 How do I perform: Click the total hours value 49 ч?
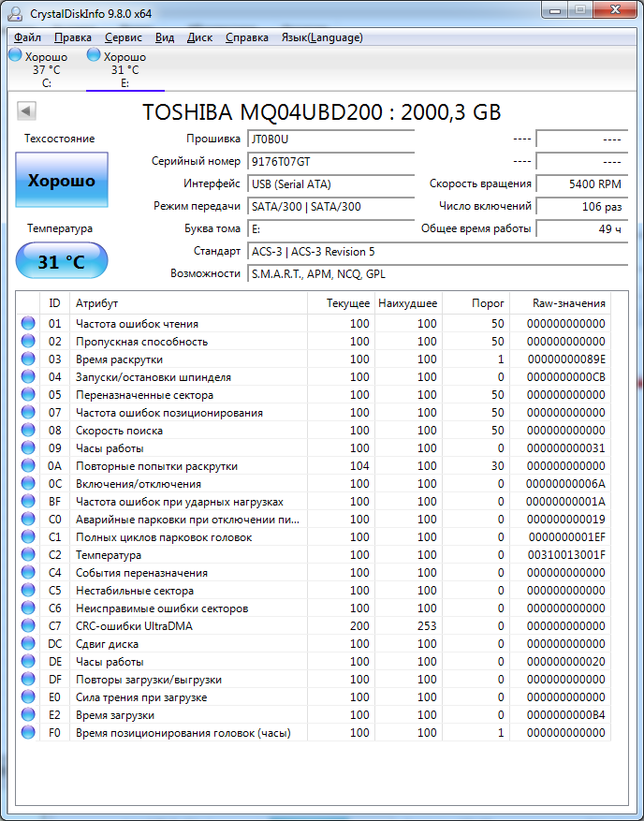[582, 229]
